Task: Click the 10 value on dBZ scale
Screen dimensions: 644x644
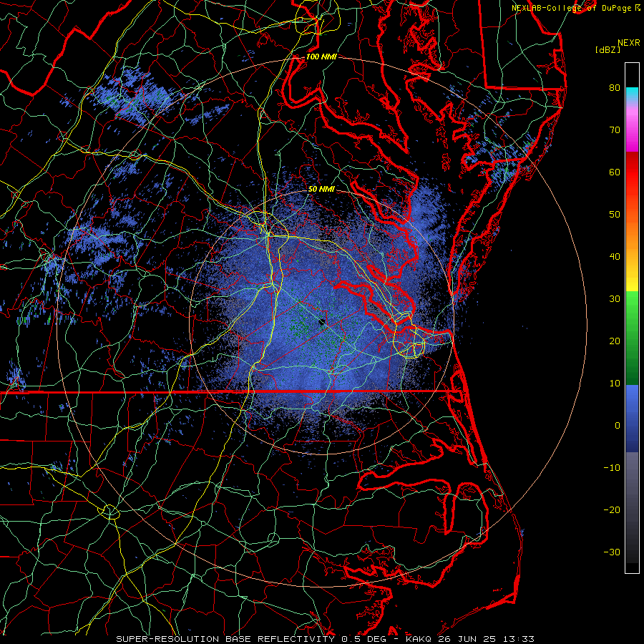Action: tap(615, 384)
